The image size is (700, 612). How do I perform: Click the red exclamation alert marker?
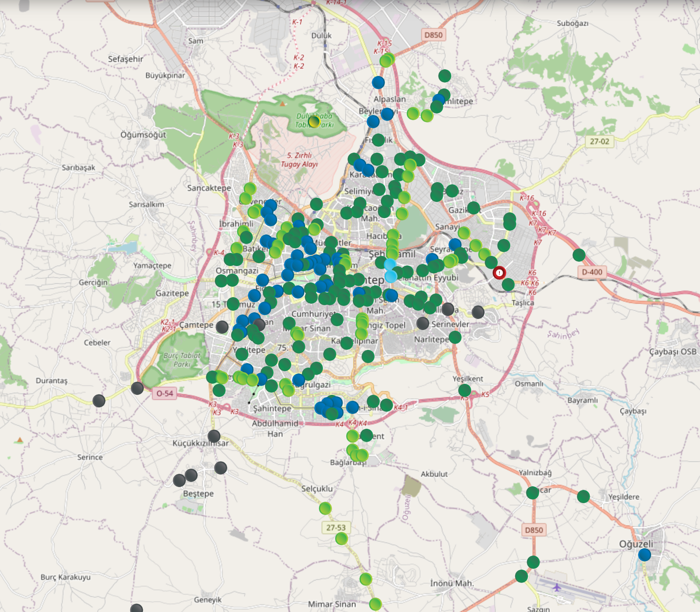click(499, 273)
